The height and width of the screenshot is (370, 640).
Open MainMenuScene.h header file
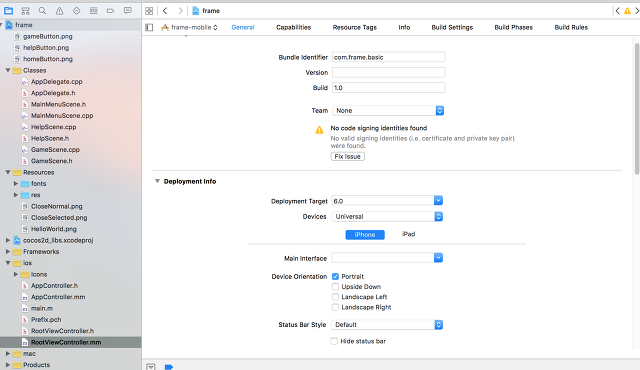click(58, 104)
